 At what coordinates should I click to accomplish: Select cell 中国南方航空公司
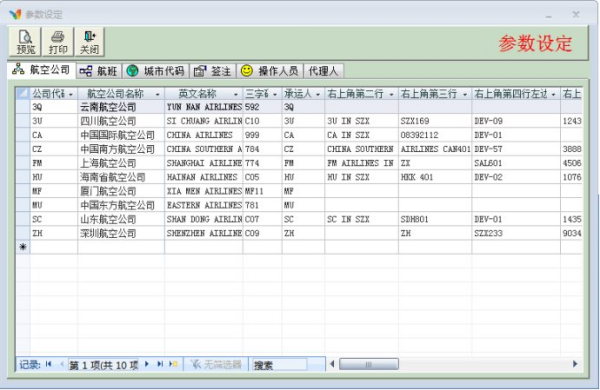tap(121, 149)
